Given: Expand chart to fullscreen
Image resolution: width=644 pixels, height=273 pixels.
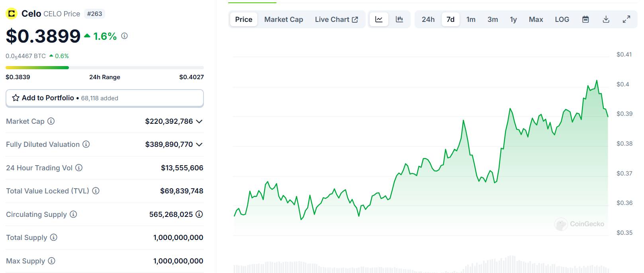Looking at the screenshot, I should click(x=626, y=19).
